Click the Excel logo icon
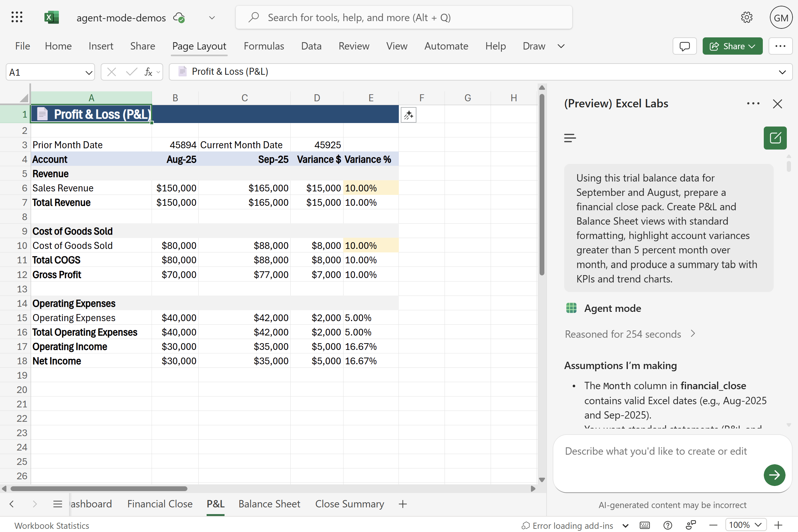Screen dimensions: 798x532 (x=51, y=17)
